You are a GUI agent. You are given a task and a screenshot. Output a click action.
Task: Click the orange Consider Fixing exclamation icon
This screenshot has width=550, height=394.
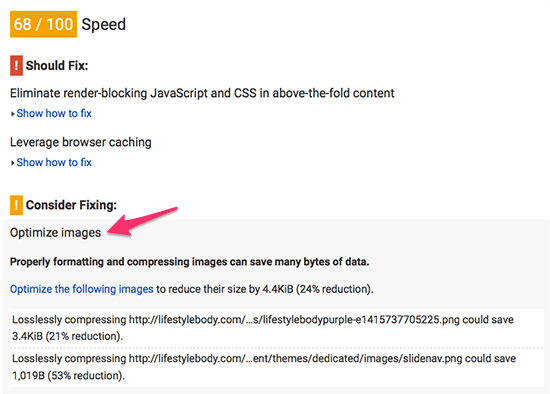(16, 205)
